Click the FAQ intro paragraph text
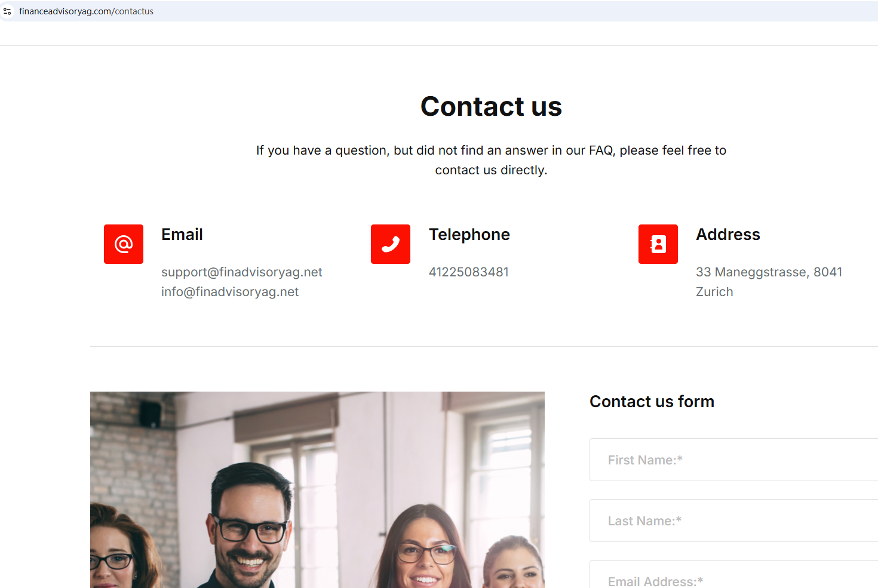Image resolution: width=878 pixels, height=588 pixels. tap(491, 160)
